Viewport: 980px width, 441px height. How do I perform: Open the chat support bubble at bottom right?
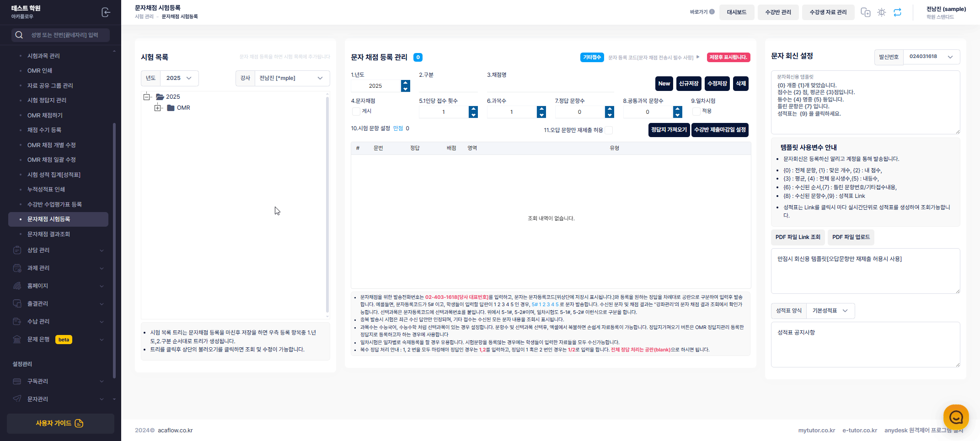coord(956,417)
